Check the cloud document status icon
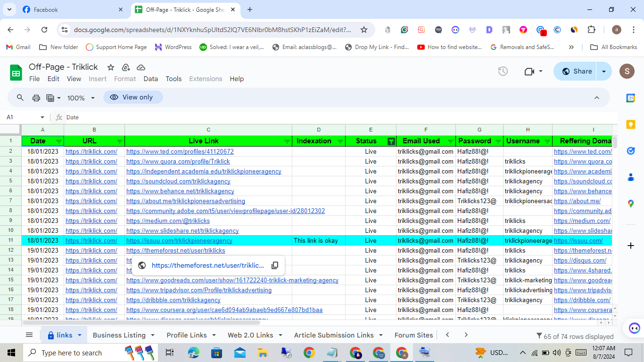Screen dimensions: 644x362 (x=140, y=67)
